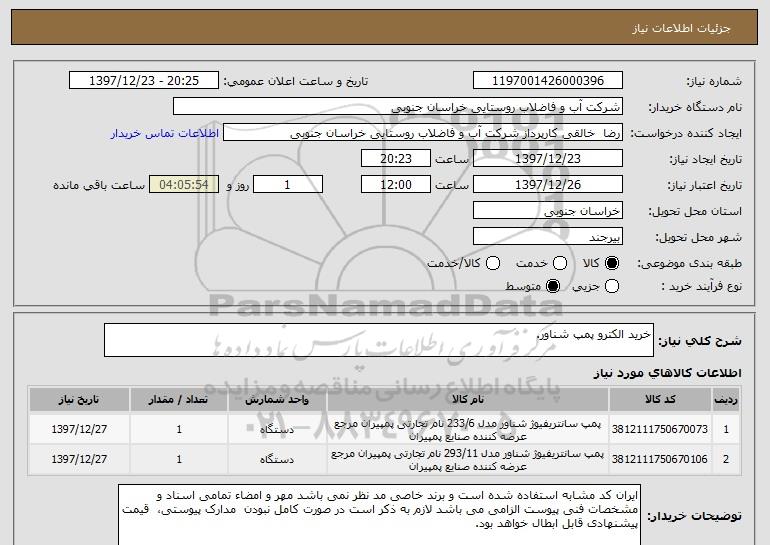The width and height of the screenshot is (770, 545).
Task: Click item code 3812111750670073
Action: point(660,429)
